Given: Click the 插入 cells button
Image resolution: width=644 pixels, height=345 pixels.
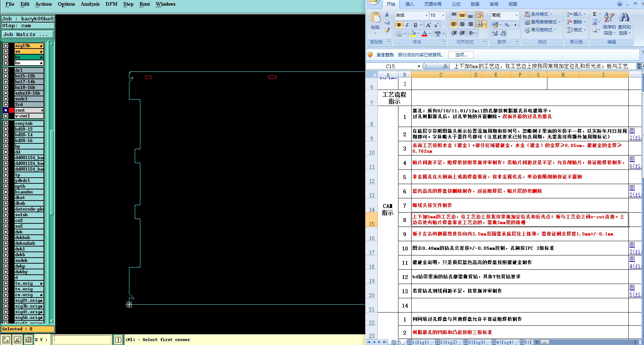Looking at the screenshot, I should 576,14.
